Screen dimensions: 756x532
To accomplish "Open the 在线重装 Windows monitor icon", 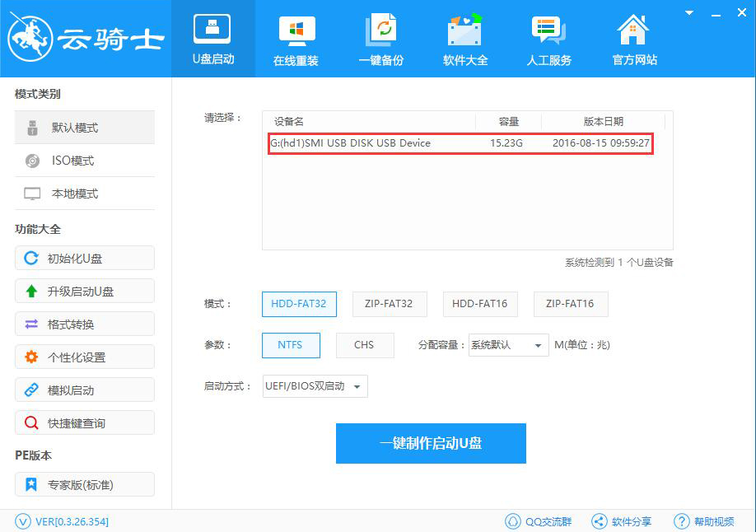I will 297,30.
